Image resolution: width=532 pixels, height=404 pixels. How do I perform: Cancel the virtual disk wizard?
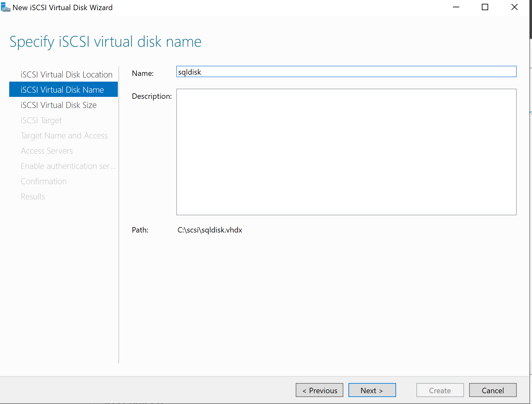coord(493,390)
